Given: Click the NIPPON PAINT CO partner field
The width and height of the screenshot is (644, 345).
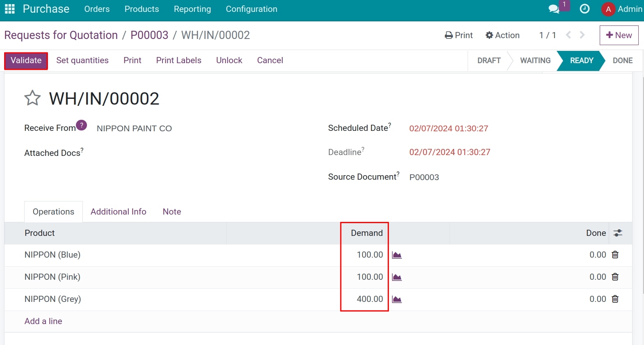Looking at the screenshot, I should 135,128.
